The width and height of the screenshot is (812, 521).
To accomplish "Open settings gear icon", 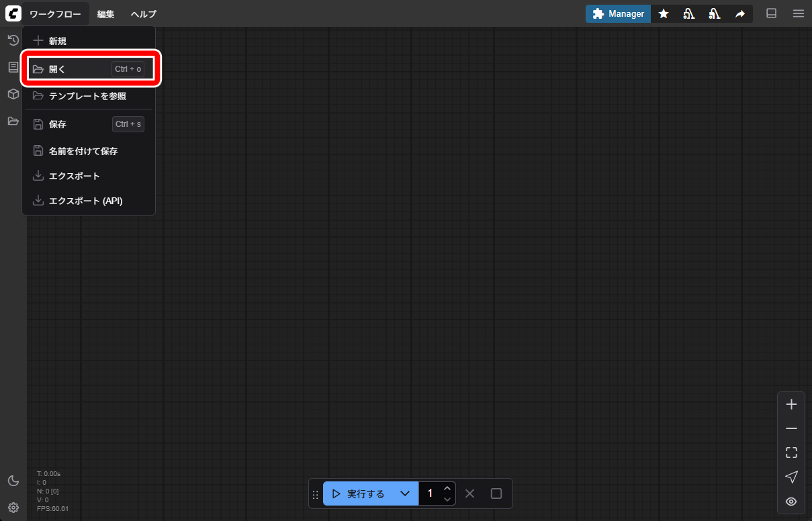I will [x=13, y=508].
